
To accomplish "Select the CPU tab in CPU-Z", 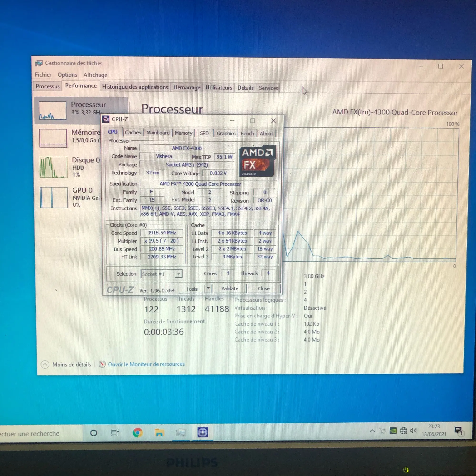I will tap(113, 132).
